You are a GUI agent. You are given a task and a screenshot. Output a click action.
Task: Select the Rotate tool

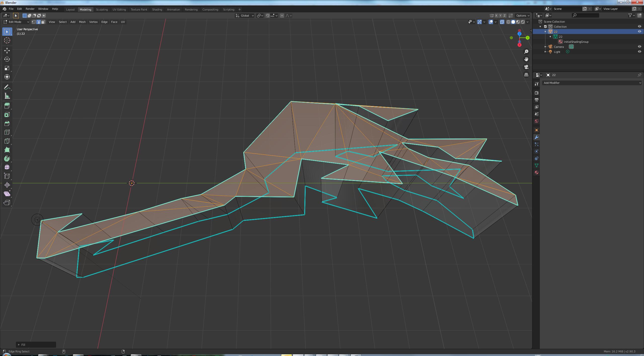pos(7,59)
